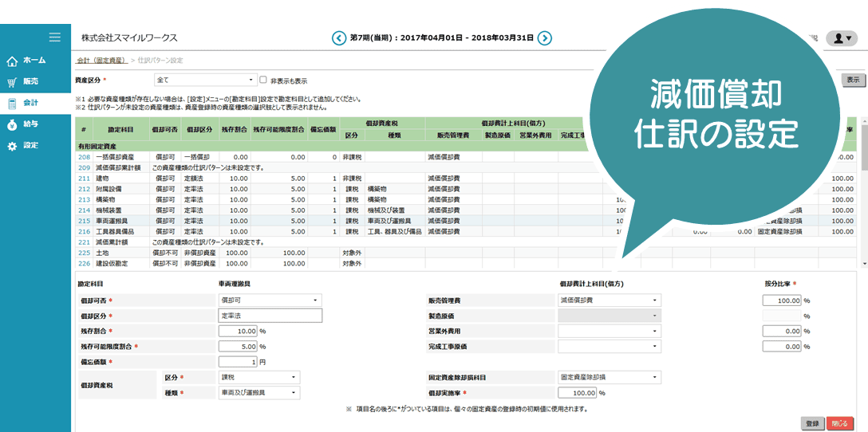Click the 閉じる button
Image resolution: width=868 pixels, height=432 pixels.
point(839,423)
